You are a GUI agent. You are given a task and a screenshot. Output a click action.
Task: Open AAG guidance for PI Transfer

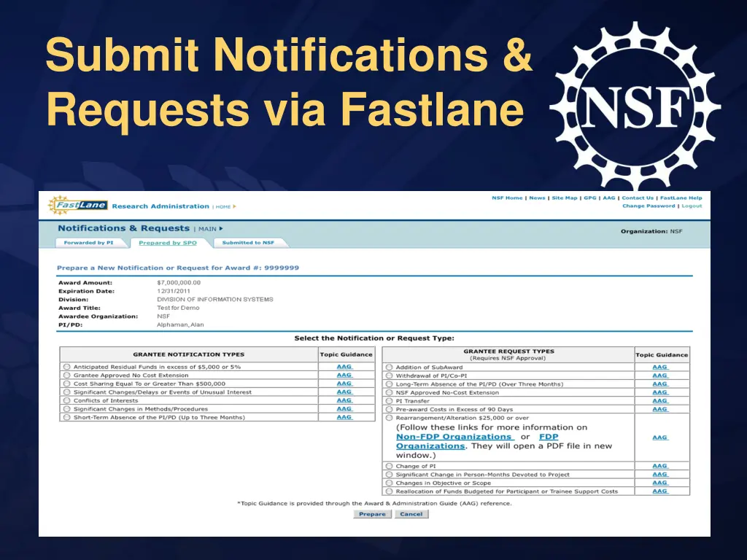660,401
